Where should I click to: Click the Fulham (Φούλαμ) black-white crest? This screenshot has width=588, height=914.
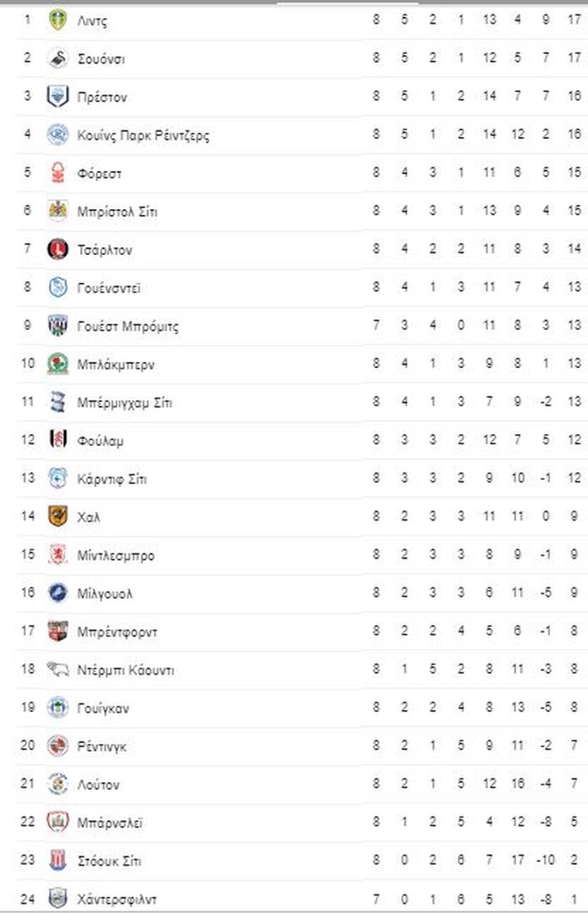tap(58, 440)
